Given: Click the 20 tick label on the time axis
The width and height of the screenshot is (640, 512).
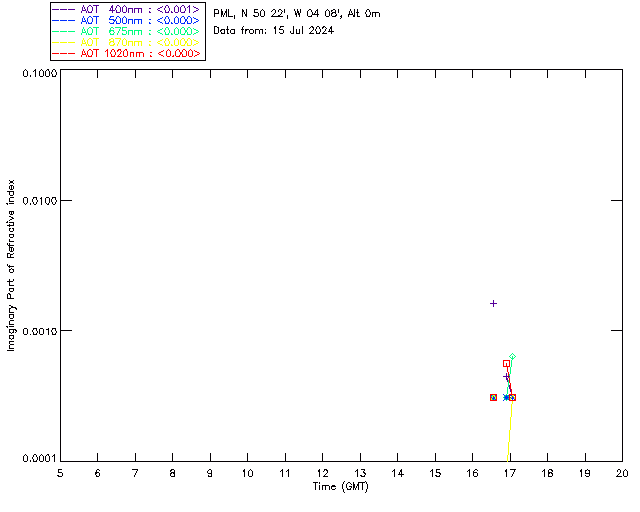Looking at the screenshot, I should tap(621, 472).
